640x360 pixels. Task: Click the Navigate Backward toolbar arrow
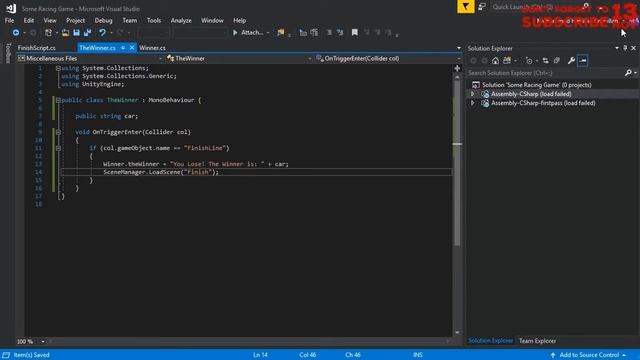tap(16, 33)
